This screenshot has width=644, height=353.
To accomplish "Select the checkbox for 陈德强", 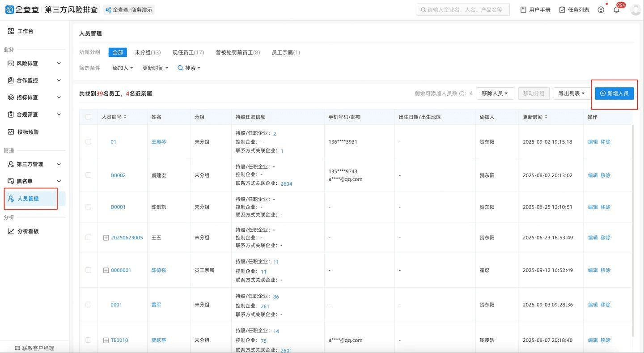I will point(88,270).
